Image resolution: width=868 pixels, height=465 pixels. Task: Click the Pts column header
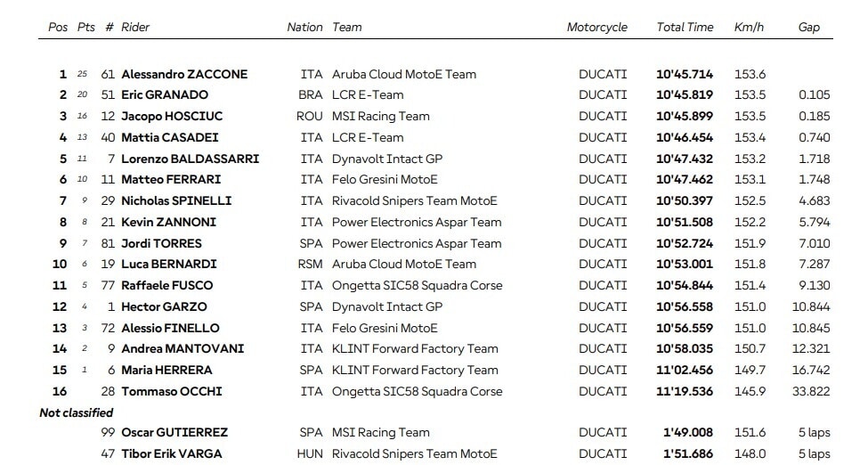tap(85, 27)
